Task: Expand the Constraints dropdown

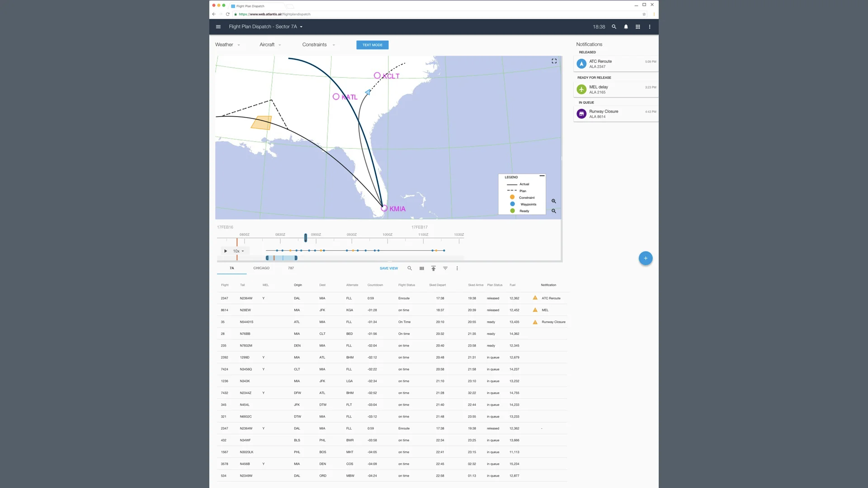Action: tap(318, 45)
